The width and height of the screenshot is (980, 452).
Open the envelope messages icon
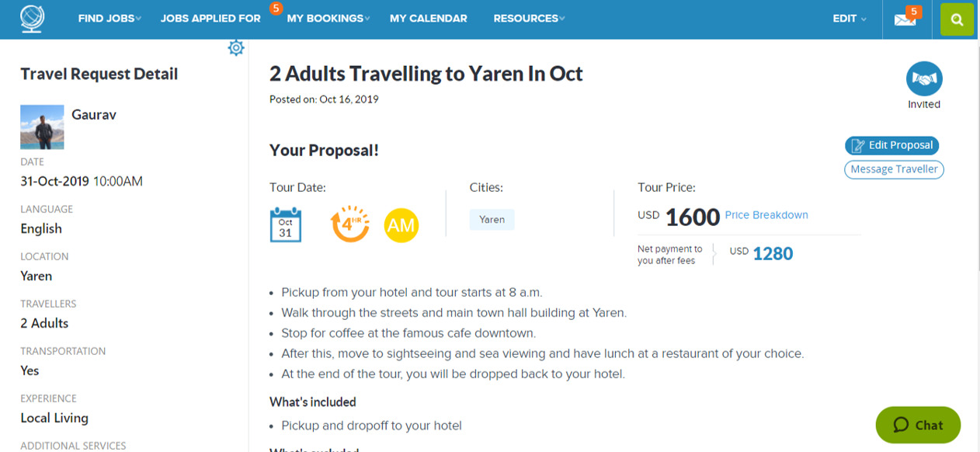point(905,19)
